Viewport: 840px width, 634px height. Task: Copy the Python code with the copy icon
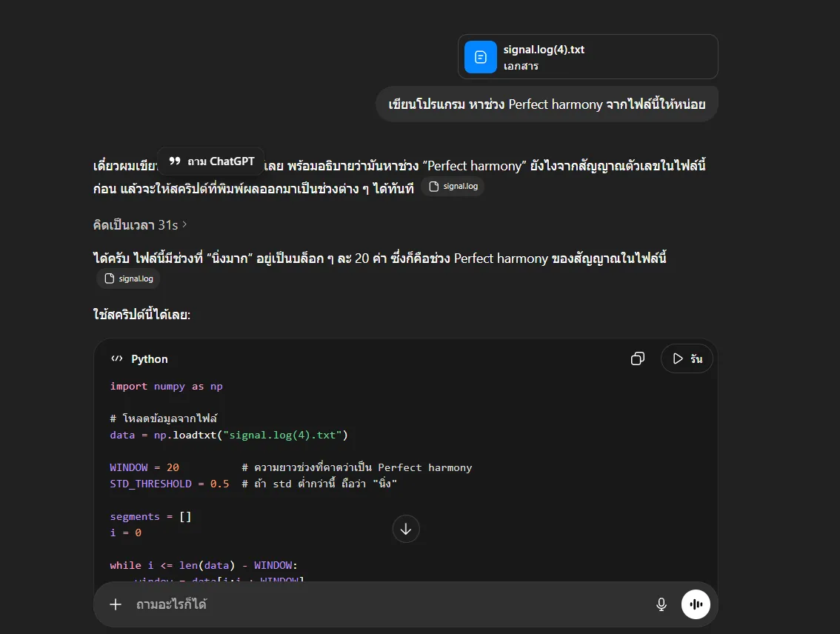pos(637,359)
